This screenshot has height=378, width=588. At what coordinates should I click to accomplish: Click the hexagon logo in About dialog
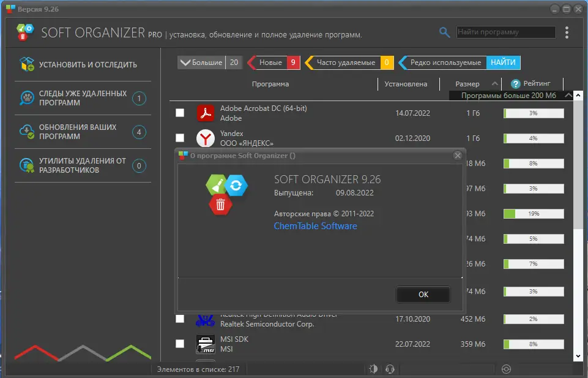[226, 194]
